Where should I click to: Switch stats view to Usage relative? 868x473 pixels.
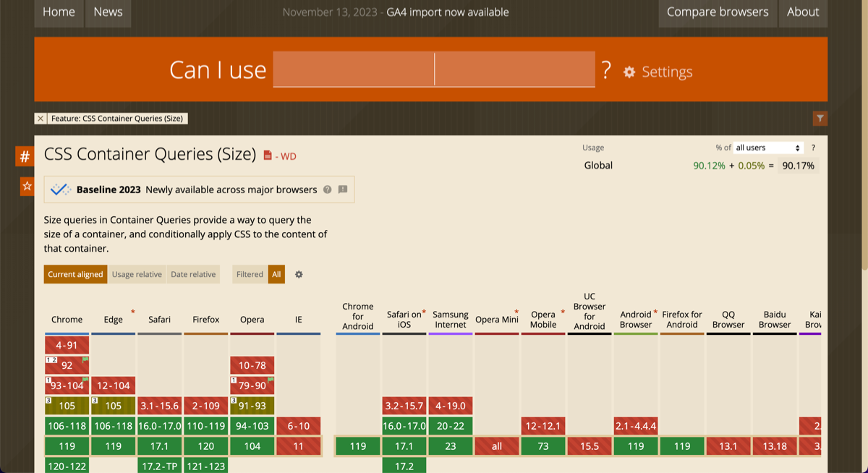137,274
